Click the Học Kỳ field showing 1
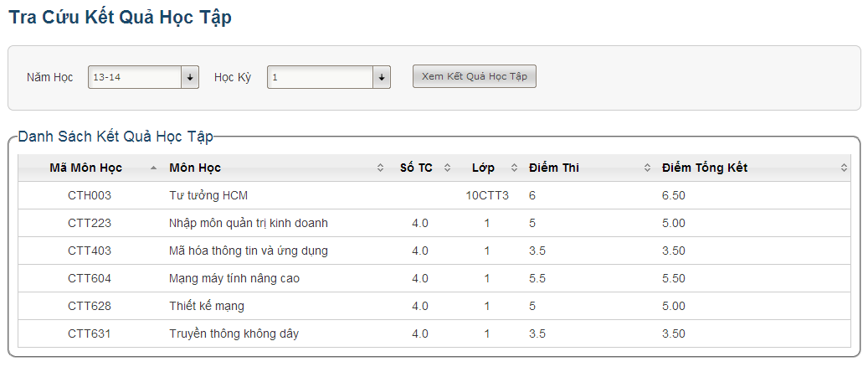The height and width of the screenshot is (367, 868). point(321,78)
